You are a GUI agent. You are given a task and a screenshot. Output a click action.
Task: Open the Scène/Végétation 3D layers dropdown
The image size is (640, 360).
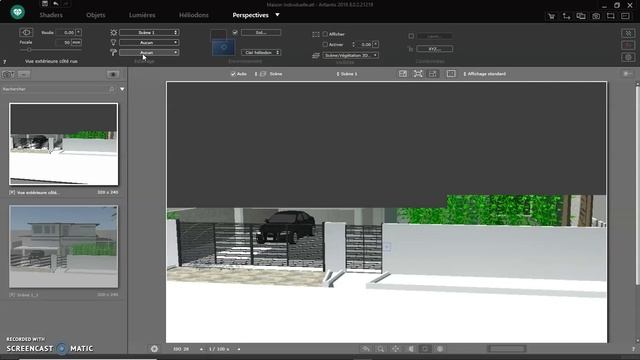click(x=350, y=55)
